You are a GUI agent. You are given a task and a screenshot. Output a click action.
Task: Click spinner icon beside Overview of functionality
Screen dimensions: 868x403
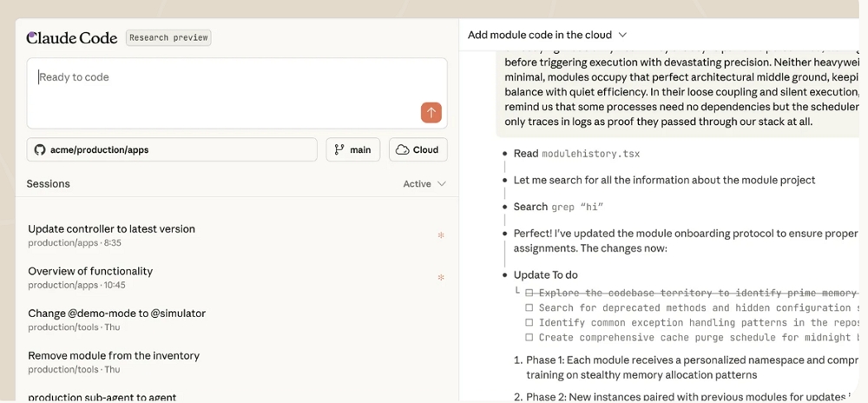pyautogui.click(x=441, y=277)
